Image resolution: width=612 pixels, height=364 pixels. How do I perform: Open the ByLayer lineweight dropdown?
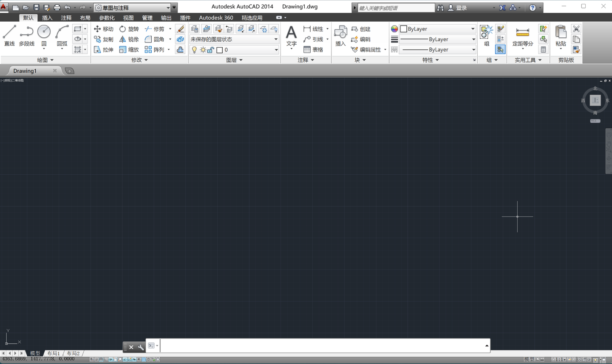(x=437, y=39)
